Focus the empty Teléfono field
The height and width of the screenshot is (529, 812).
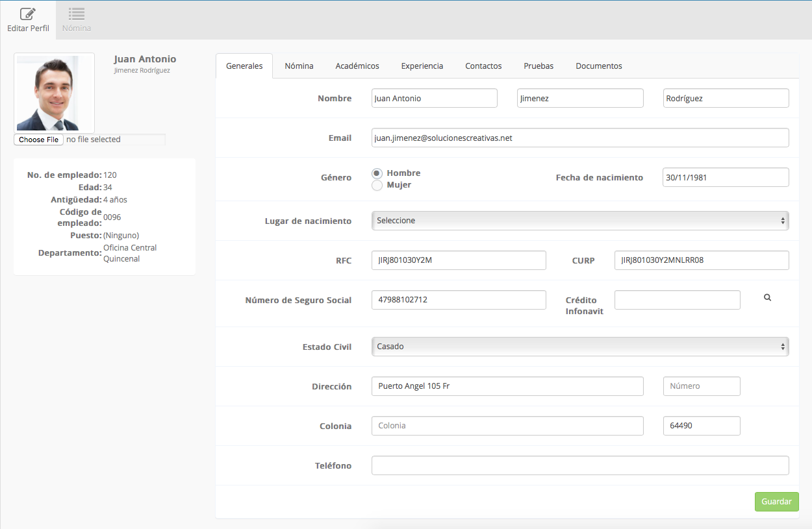(x=580, y=465)
